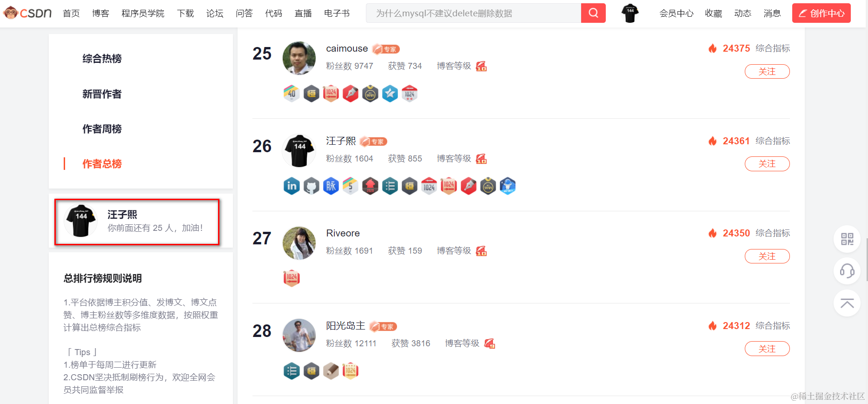
Task: Click the 1024 badge under Riveore
Action: click(x=292, y=278)
